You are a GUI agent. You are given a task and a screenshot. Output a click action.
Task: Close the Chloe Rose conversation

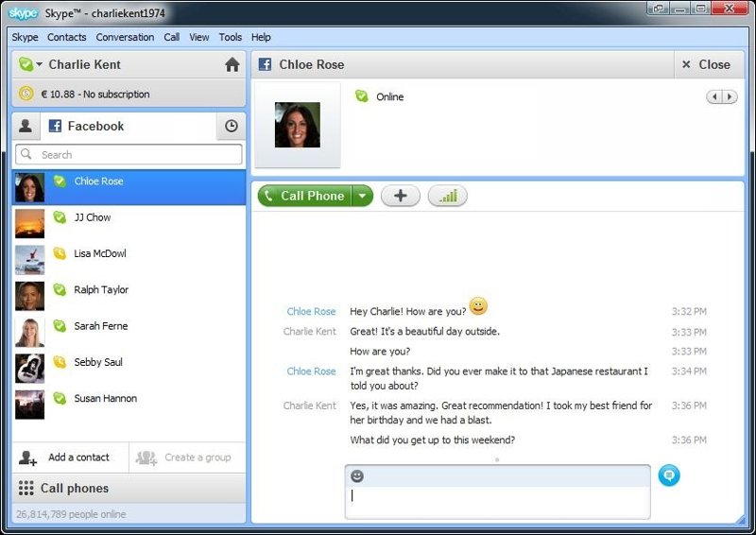coord(705,64)
